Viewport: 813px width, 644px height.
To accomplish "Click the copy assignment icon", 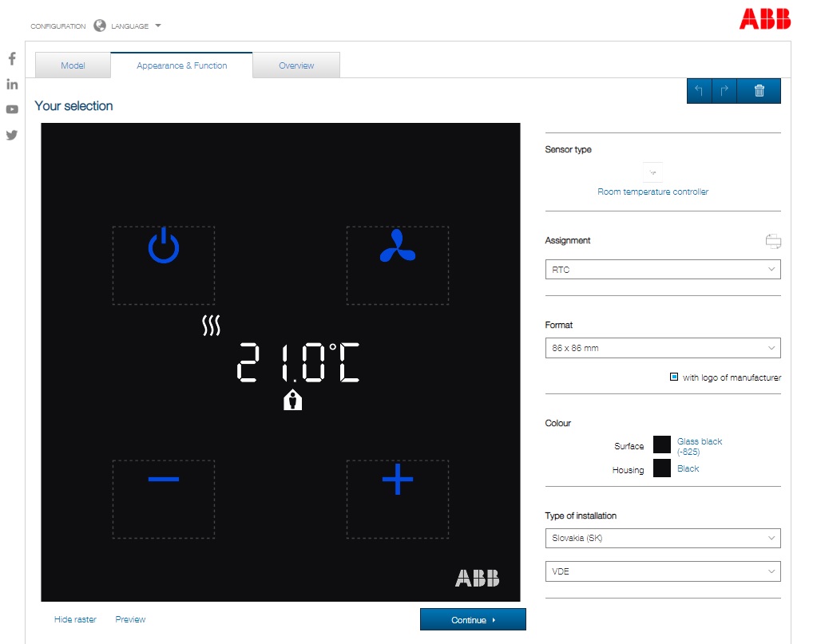I will coord(772,241).
